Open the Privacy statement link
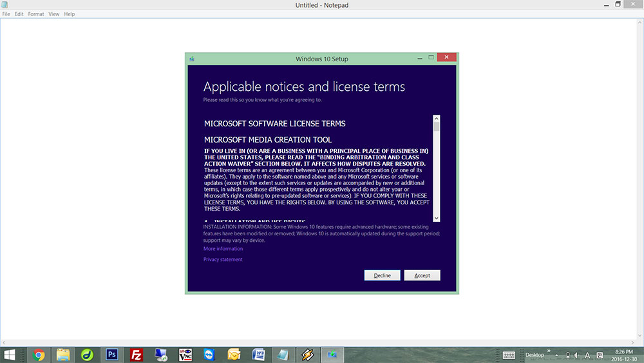This screenshot has height=363, width=644. point(223,259)
